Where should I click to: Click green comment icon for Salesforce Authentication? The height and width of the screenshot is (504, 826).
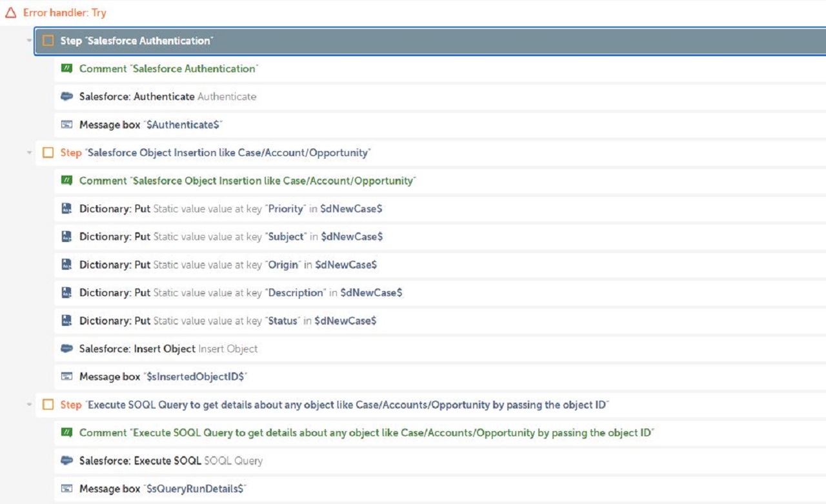pyautogui.click(x=66, y=68)
